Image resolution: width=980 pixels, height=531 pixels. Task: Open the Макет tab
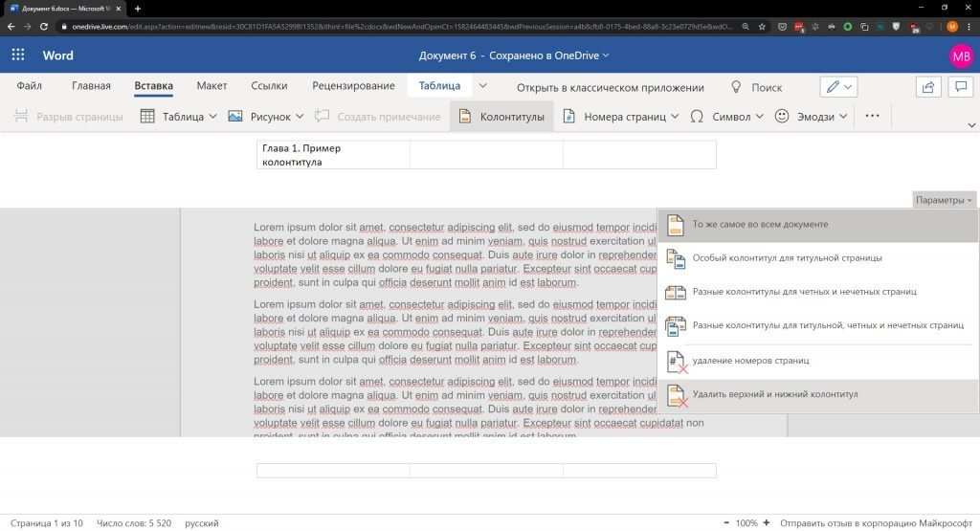pyautogui.click(x=212, y=86)
